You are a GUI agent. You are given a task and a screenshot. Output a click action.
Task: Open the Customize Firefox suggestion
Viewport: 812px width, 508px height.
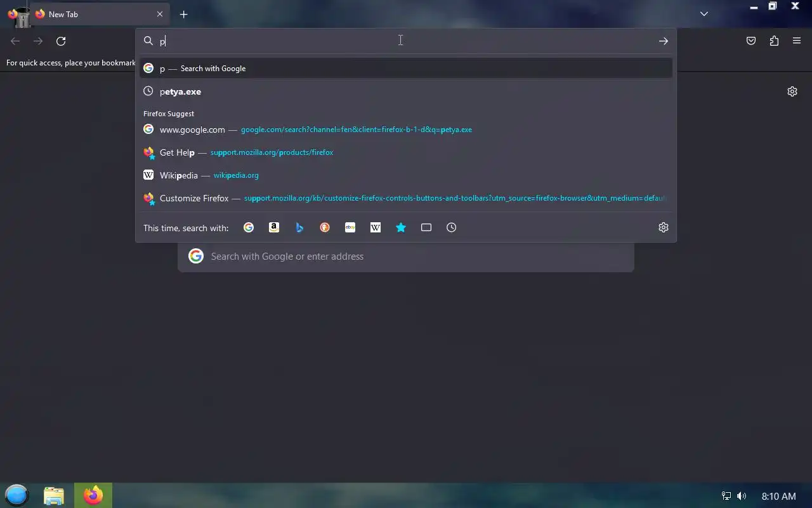coord(406,198)
